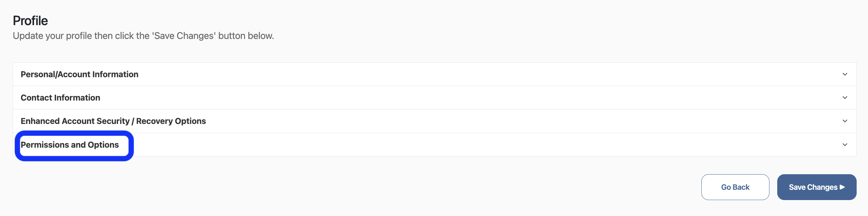The width and height of the screenshot is (868, 216).
Task: Expand the Personal/Account Information section title
Action: pos(79,74)
